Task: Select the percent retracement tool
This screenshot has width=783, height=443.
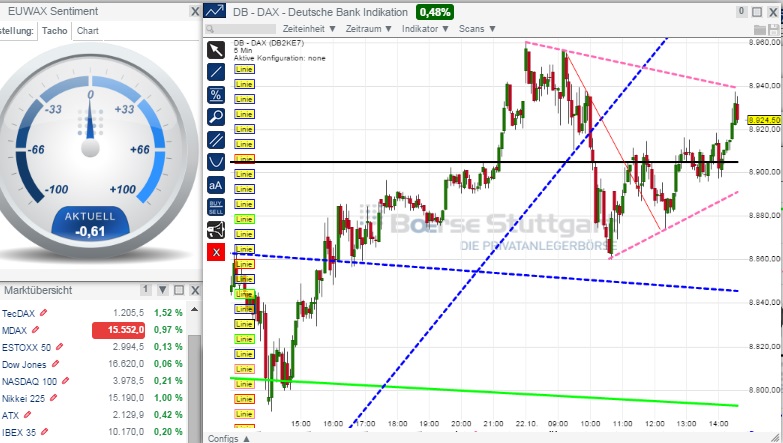Action: tap(216, 94)
